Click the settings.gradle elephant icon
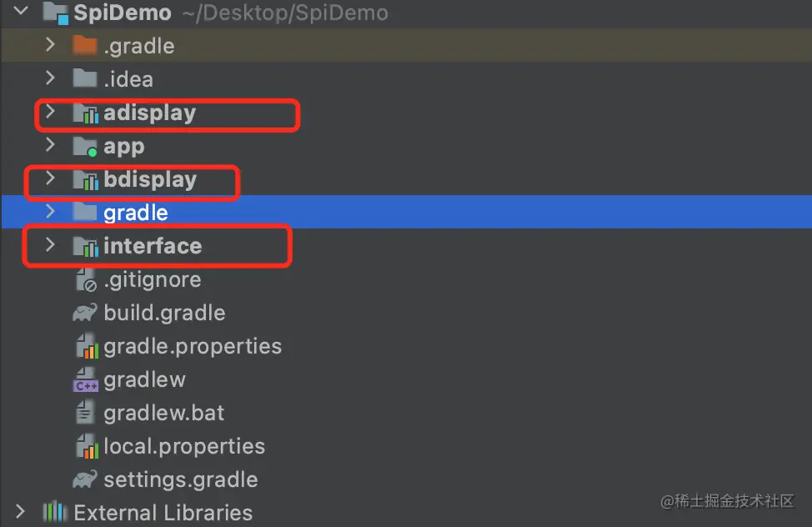 [x=85, y=480]
